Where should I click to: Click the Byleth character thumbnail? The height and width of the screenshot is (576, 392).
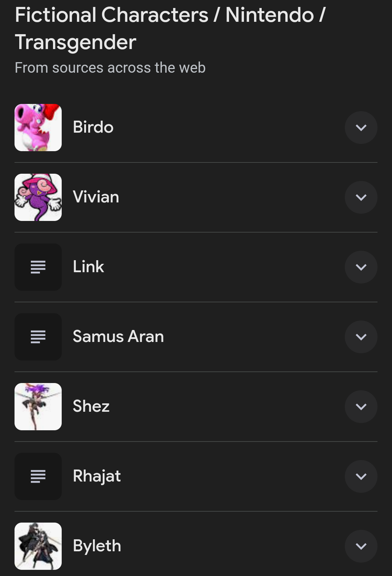38,546
